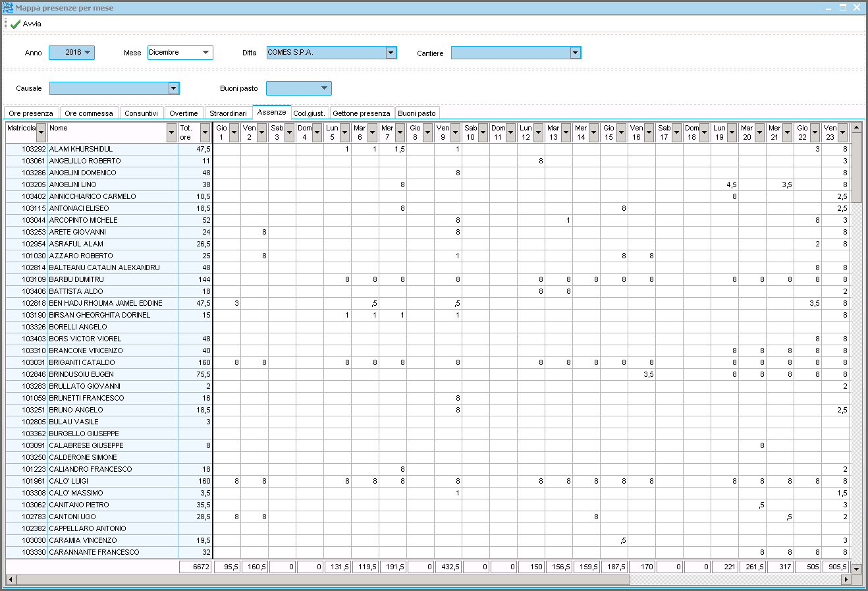Open the Mer 7 column filter arrow
Screen dimensions: 868x591
coord(400,132)
